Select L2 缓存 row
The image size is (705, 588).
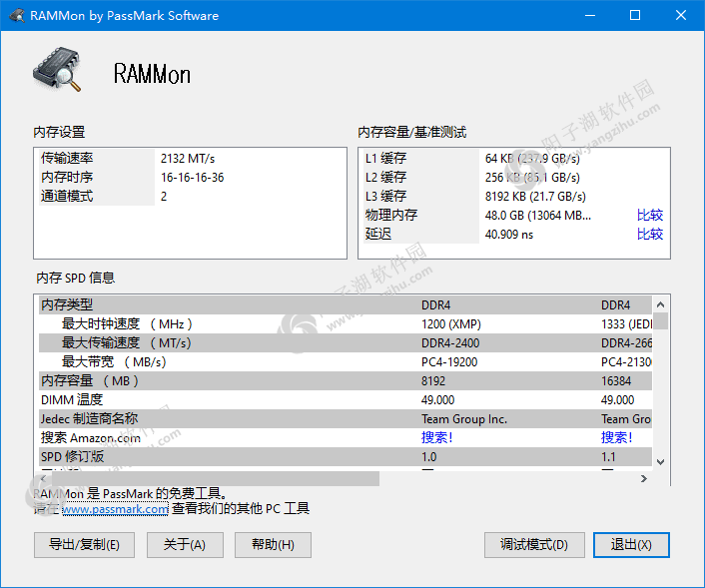coord(514,177)
